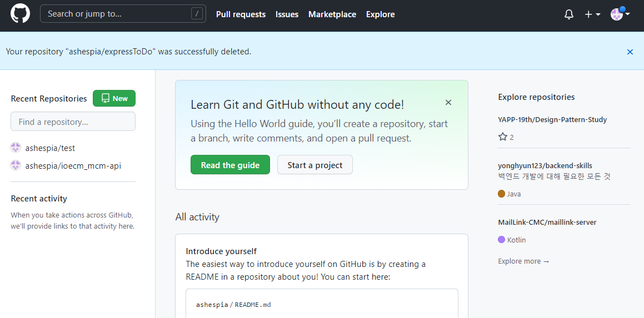Open the notifications bell
Image resolution: width=644 pixels, height=318 pixels.
[569, 15]
